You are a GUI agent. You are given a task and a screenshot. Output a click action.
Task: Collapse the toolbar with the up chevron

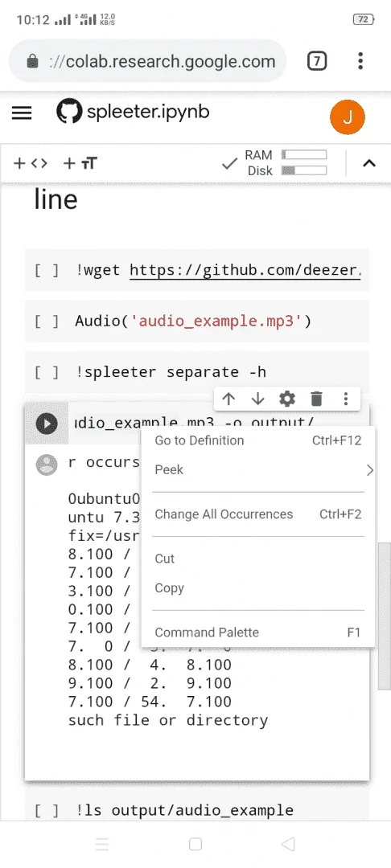368,163
